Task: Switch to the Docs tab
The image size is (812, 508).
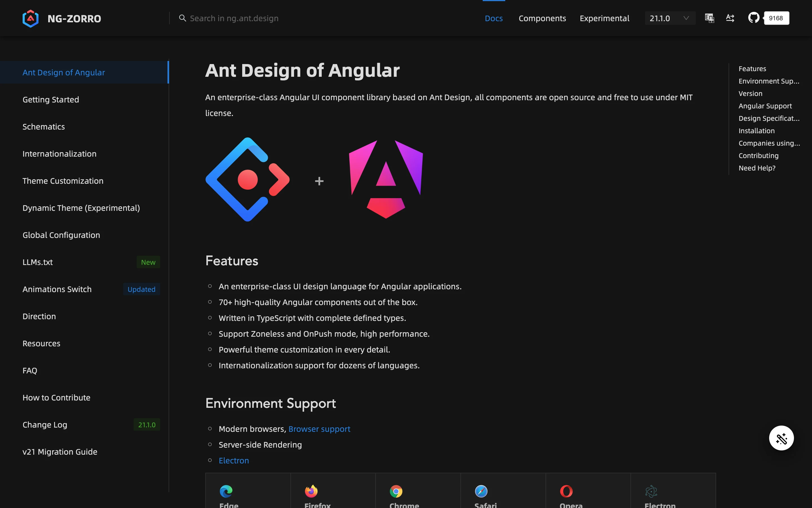Action: [x=494, y=18]
